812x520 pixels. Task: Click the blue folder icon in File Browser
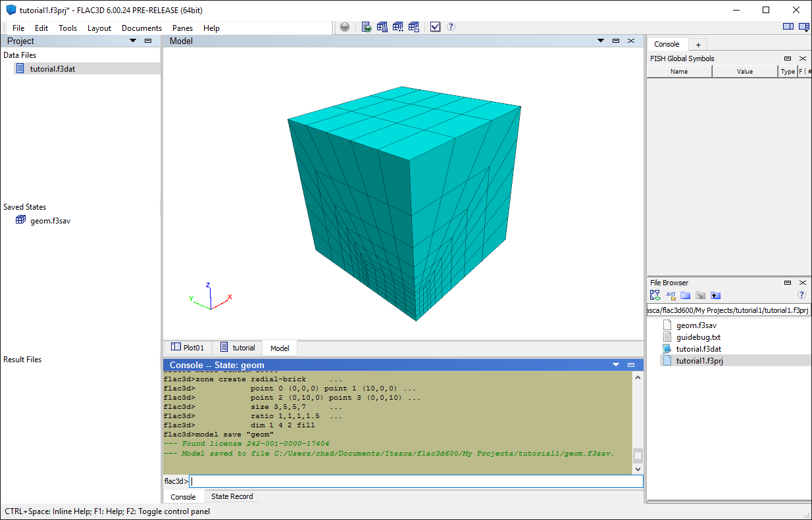686,295
